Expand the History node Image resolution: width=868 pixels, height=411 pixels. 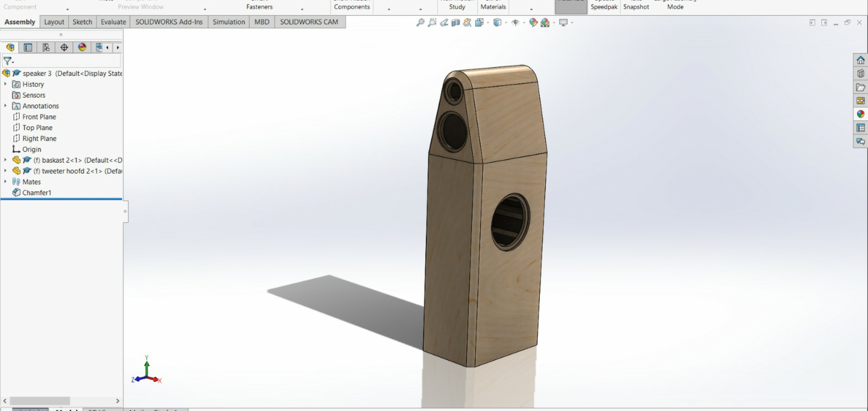5,84
